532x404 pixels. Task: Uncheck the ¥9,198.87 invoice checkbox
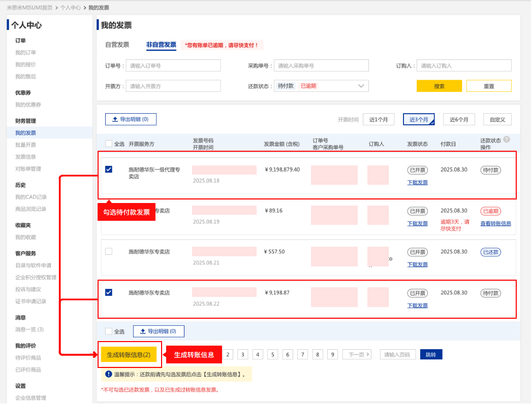pyautogui.click(x=109, y=292)
